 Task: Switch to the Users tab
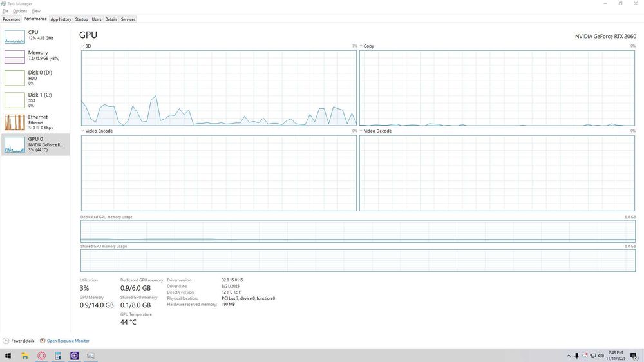click(97, 19)
